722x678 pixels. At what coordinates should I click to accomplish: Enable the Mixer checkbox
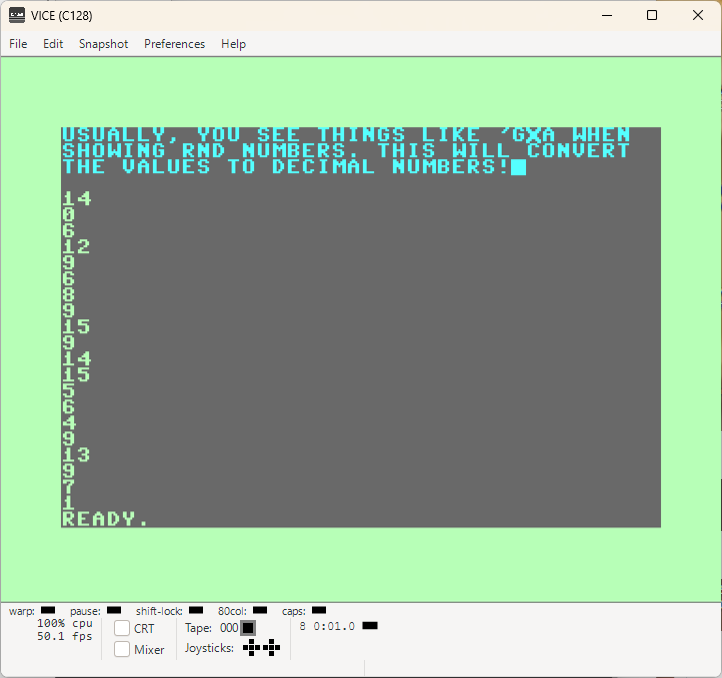coord(122,649)
